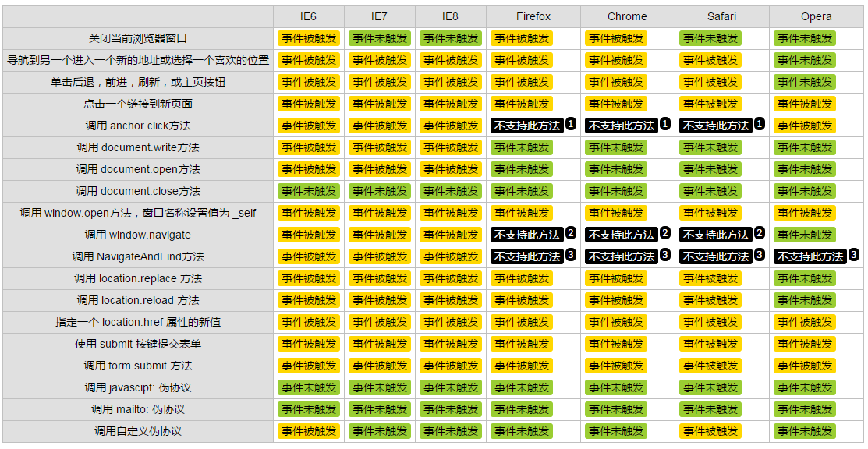The height and width of the screenshot is (449, 868).
Task: Click footnote badge 2 in Chrome column
Action: click(x=665, y=233)
